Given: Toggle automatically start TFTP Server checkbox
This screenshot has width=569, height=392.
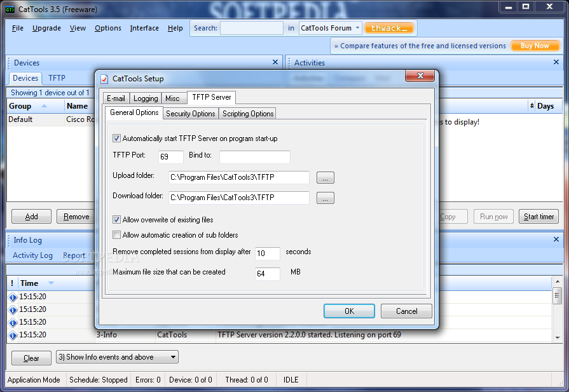Looking at the screenshot, I should (116, 138).
